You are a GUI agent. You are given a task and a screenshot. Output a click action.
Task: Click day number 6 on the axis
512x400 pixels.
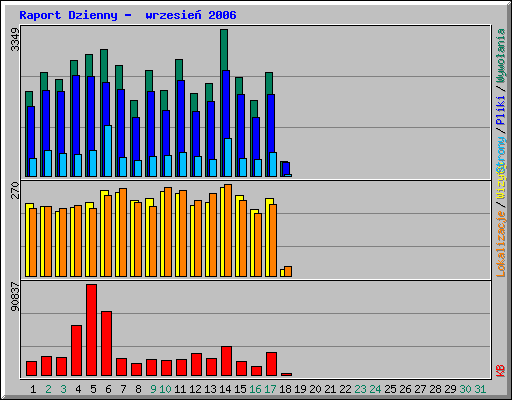point(108,389)
